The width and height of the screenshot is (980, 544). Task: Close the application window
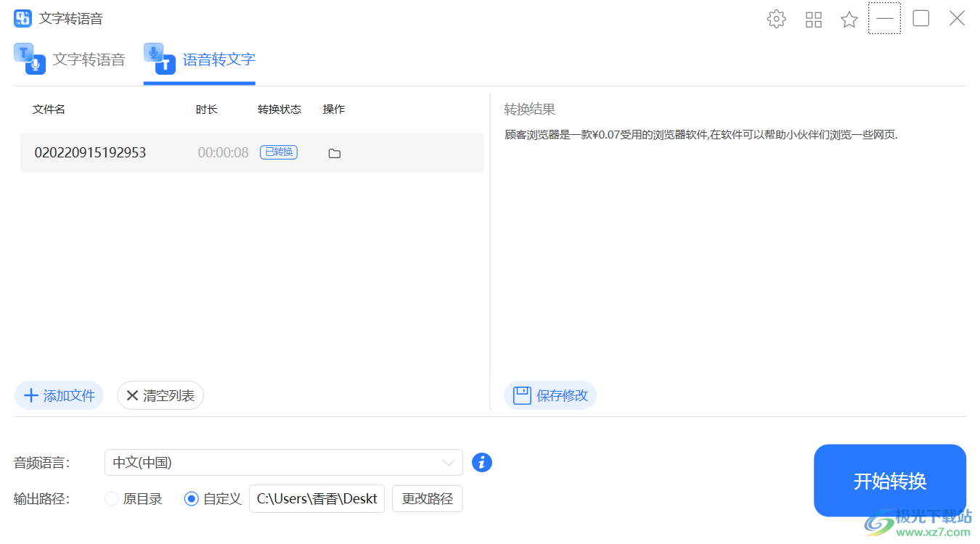(957, 19)
